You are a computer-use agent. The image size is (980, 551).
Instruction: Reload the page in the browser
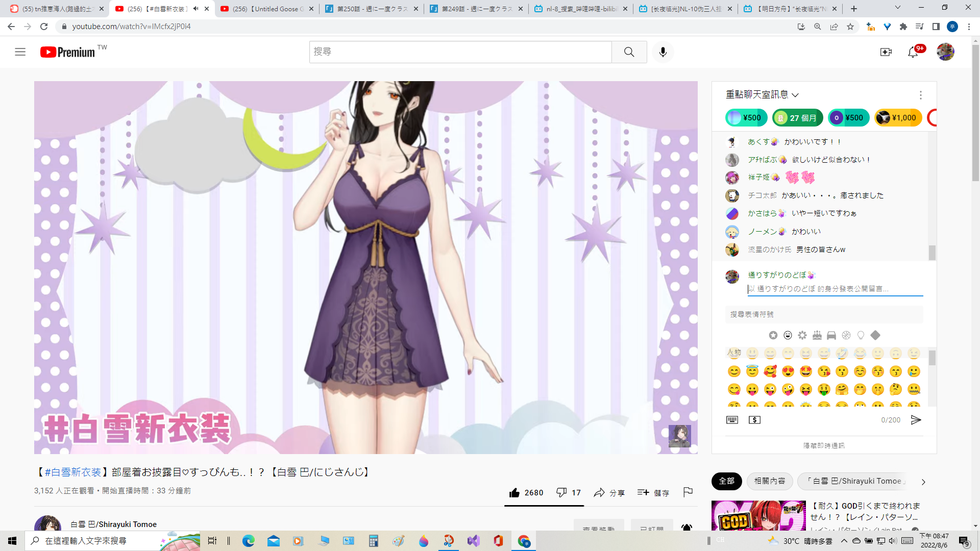click(44, 27)
